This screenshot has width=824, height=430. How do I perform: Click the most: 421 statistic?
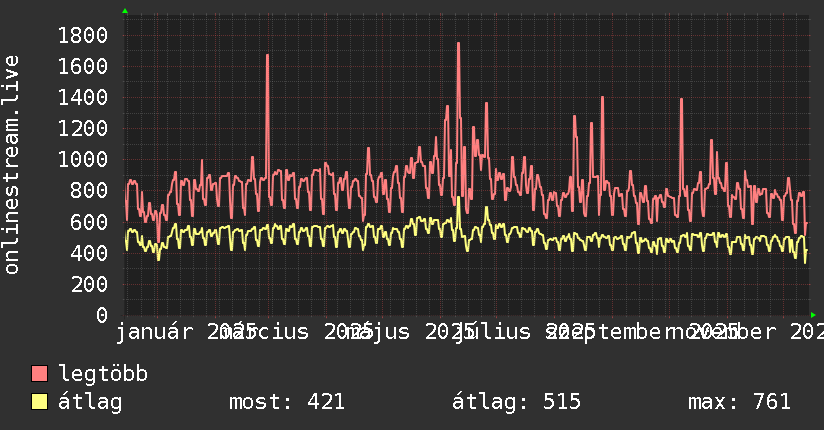287,402
